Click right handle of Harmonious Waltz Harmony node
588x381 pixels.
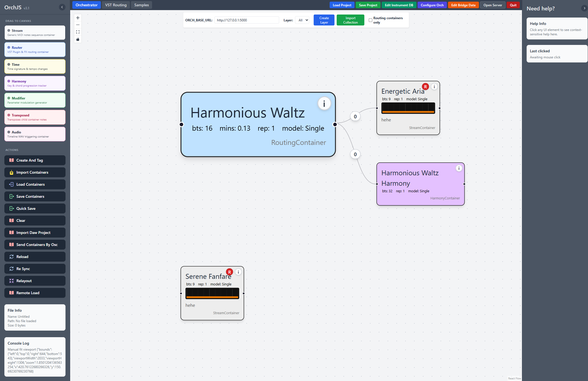(464, 184)
